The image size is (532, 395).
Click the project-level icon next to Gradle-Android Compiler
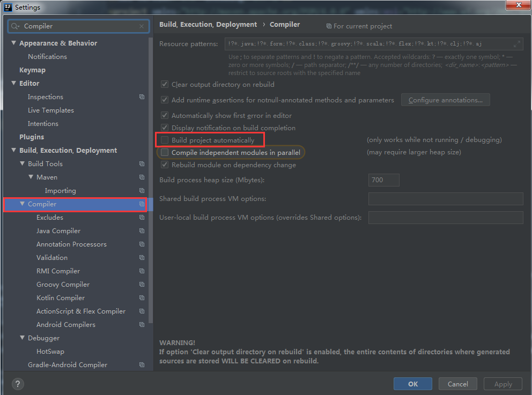pyautogui.click(x=142, y=365)
